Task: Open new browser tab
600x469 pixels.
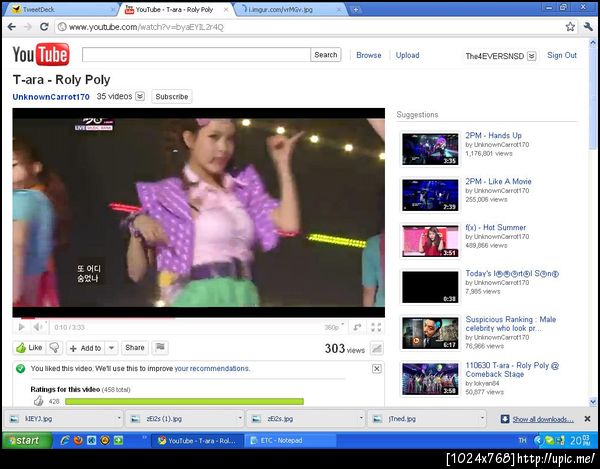Action: [356, 10]
